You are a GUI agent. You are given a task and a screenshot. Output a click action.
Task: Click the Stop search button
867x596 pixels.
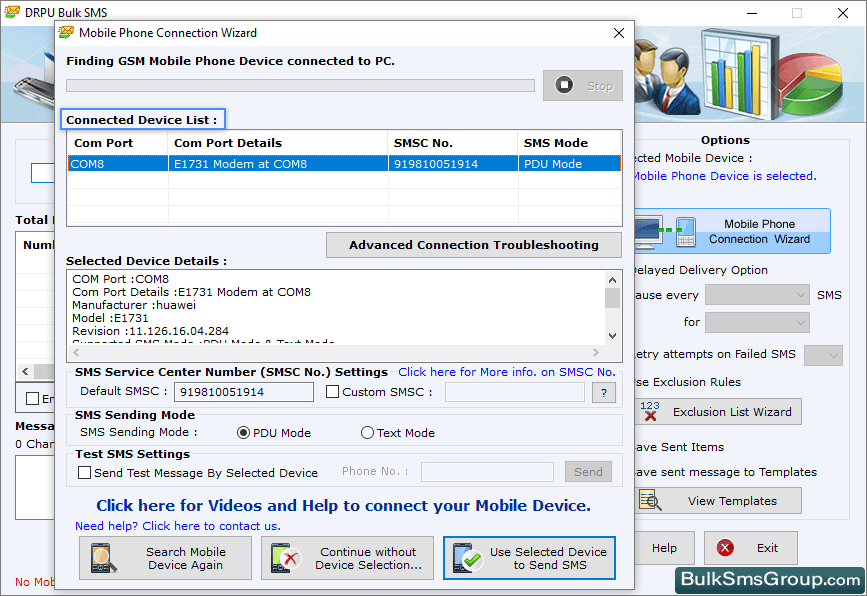pos(582,85)
